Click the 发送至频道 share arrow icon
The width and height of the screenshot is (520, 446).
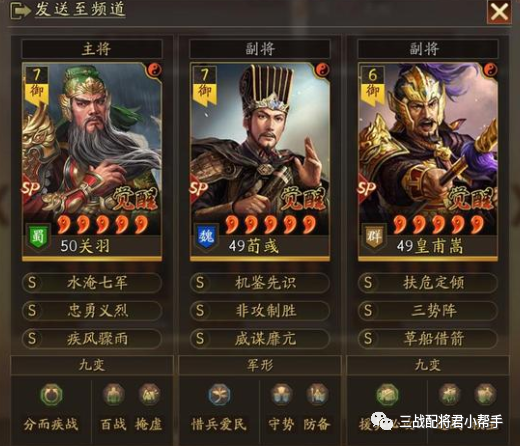click(20, 11)
